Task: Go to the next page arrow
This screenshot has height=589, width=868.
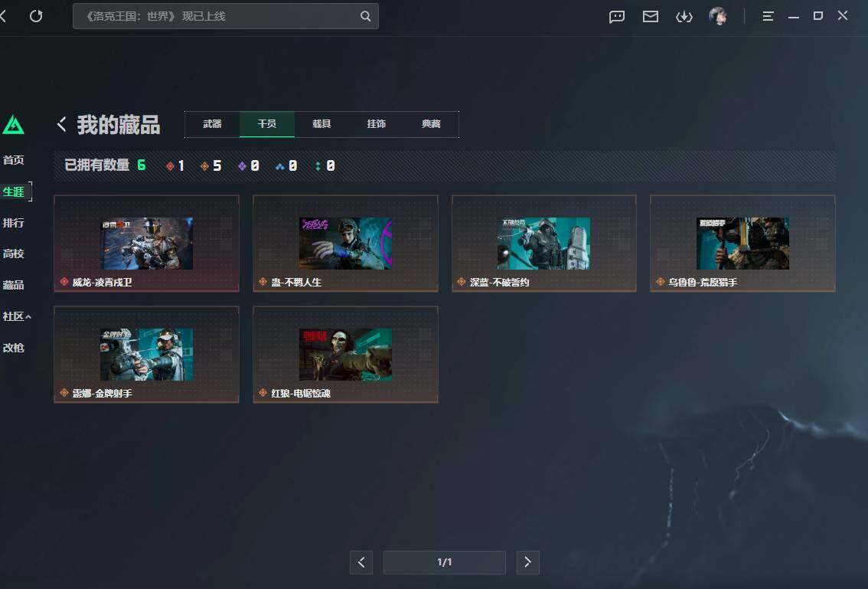Action: pos(527,562)
